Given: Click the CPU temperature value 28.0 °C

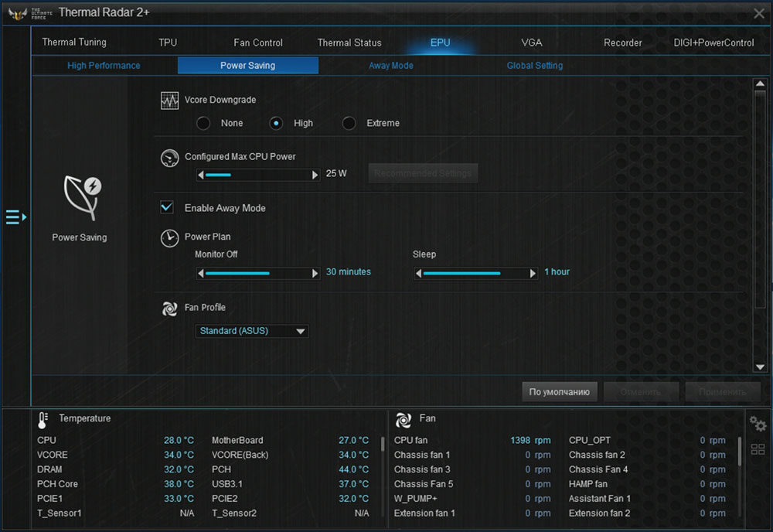Looking at the screenshot, I should [x=179, y=440].
